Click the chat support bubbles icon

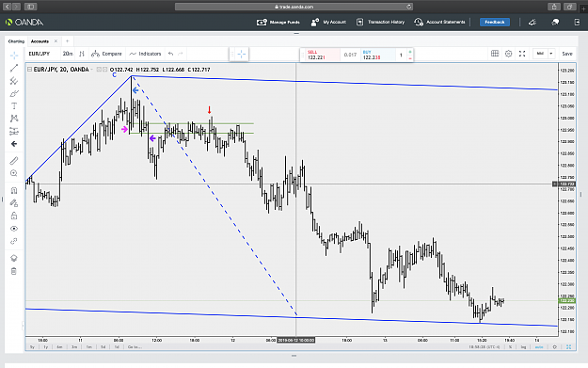click(x=555, y=23)
